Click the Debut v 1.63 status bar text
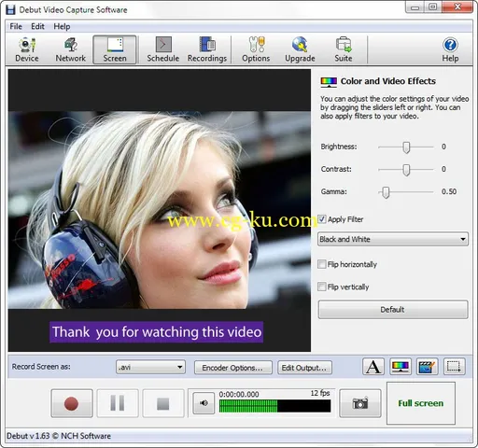The image size is (478, 448). click(x=59, y=436)
